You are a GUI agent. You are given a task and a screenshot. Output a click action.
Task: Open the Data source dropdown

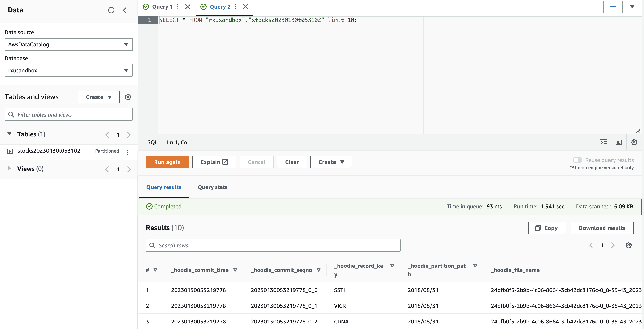pyautogui.click(x=68, y=44)
